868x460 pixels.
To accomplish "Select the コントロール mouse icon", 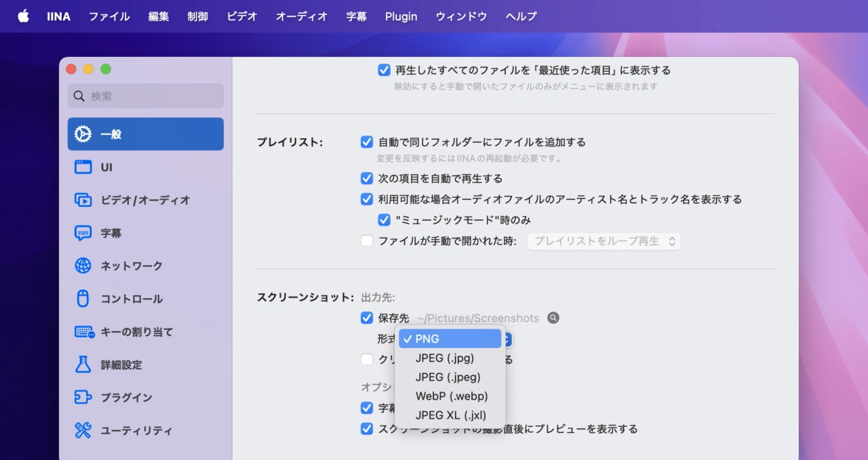I will coord(83,299).
